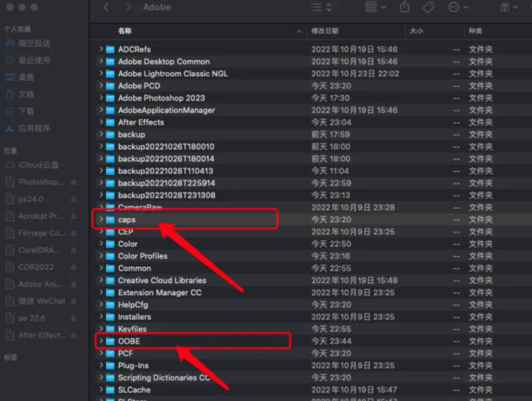Open AirDrop in the sidebar
Viewport: 532px width, 401px height.
tap(28, 43)
